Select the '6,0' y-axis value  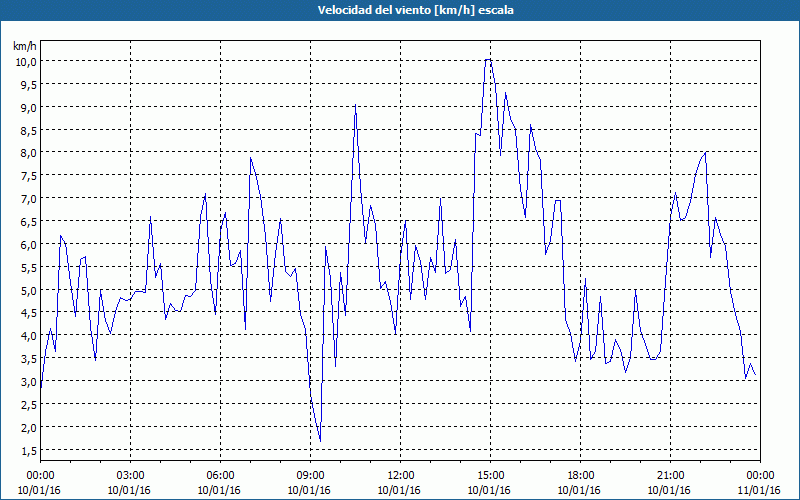[28, 244]
